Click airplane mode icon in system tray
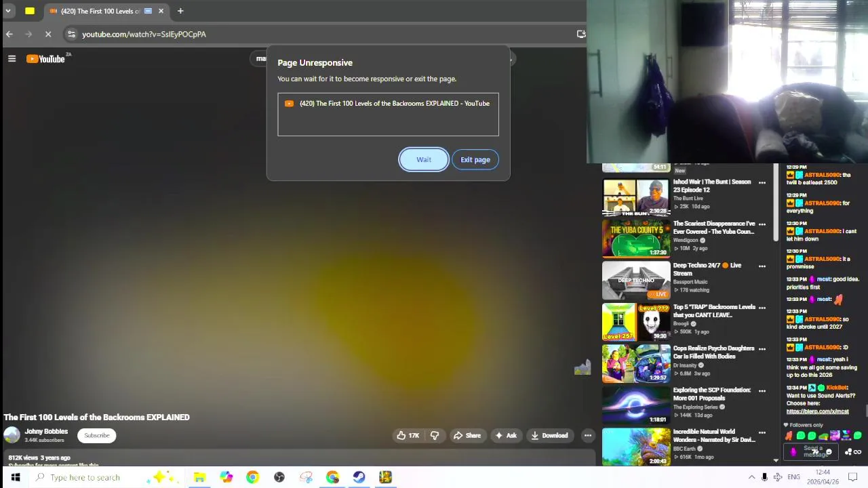Screen dimensions: 868x488 tap(778, 477)
